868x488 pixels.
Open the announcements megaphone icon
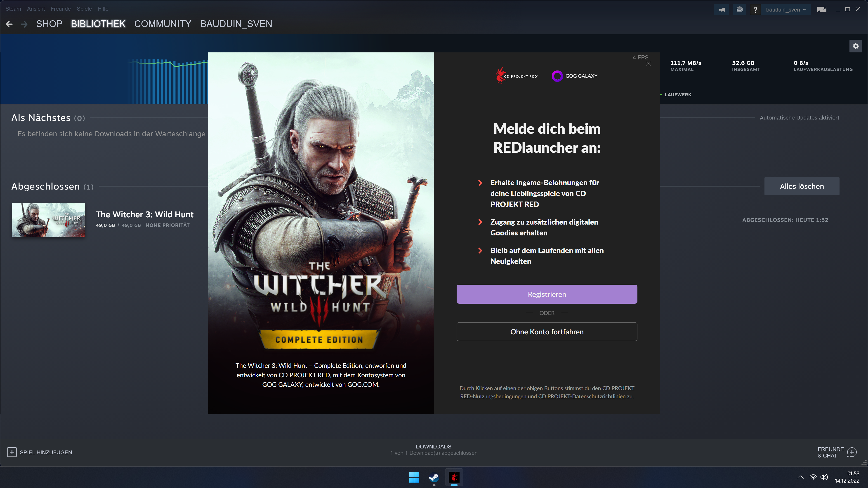[722, 9]
